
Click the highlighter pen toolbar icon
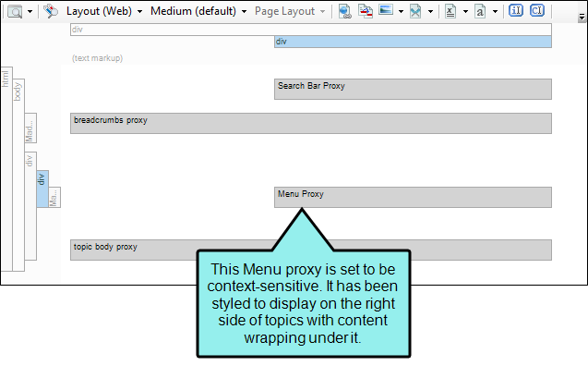[x=51, y=11]
